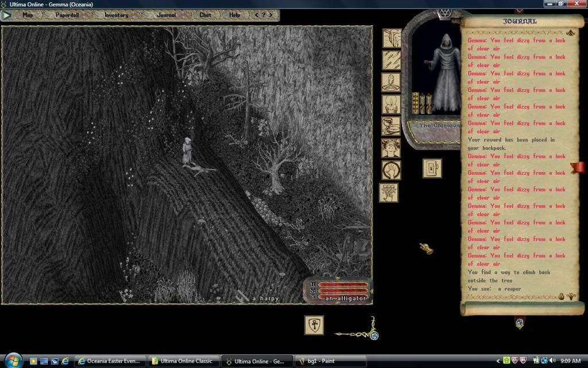Click the arrow ornament at Journal top right
Image resolution: width=588 pixels, height=368 pixels.
pos(571,33)
